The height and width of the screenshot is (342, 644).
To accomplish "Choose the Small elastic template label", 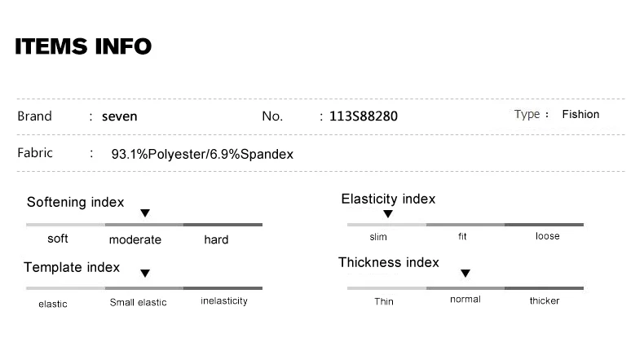I will [x=138, y=303].
